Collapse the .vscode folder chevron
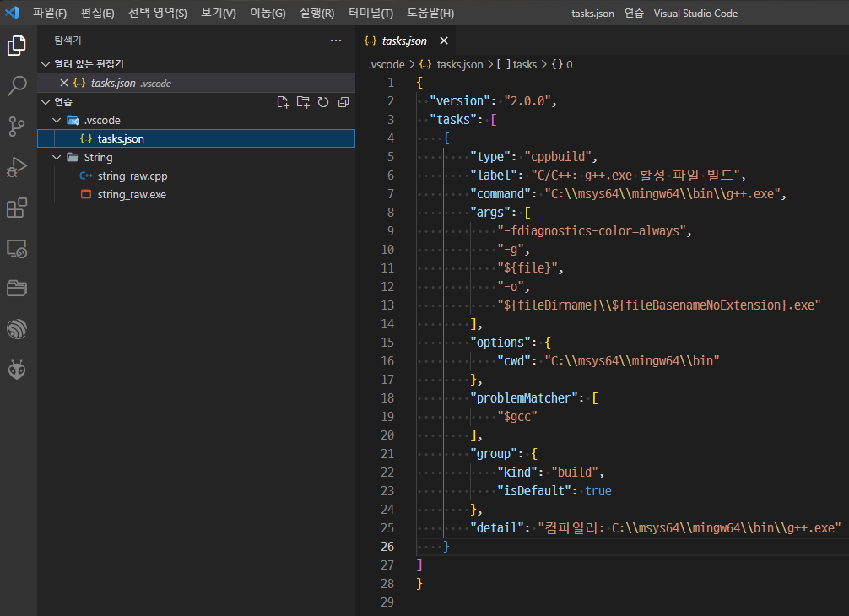Viewport: 849px width, 616px height. (57, 120)
